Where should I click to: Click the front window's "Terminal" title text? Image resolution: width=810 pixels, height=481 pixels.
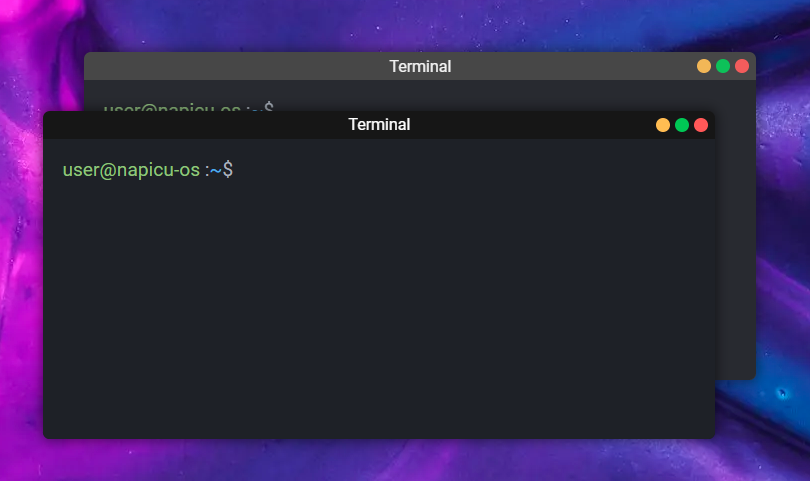pos(379,125)
